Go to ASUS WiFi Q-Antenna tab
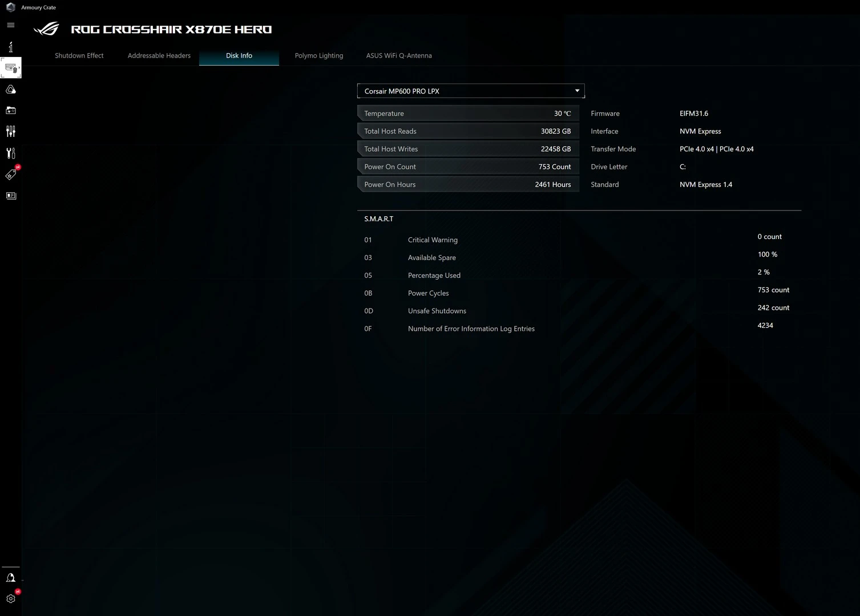This screenshot has width=860, height=616. 399,56
